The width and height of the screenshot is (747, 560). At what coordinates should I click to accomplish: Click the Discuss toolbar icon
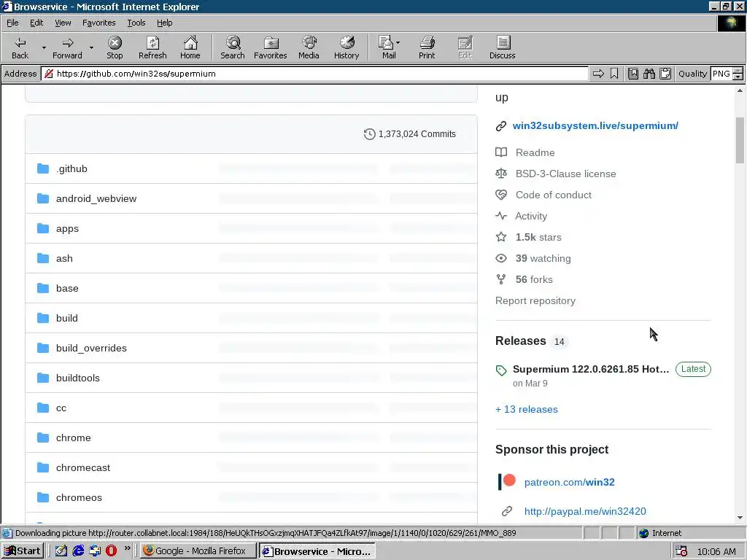(x=502, y=47)
